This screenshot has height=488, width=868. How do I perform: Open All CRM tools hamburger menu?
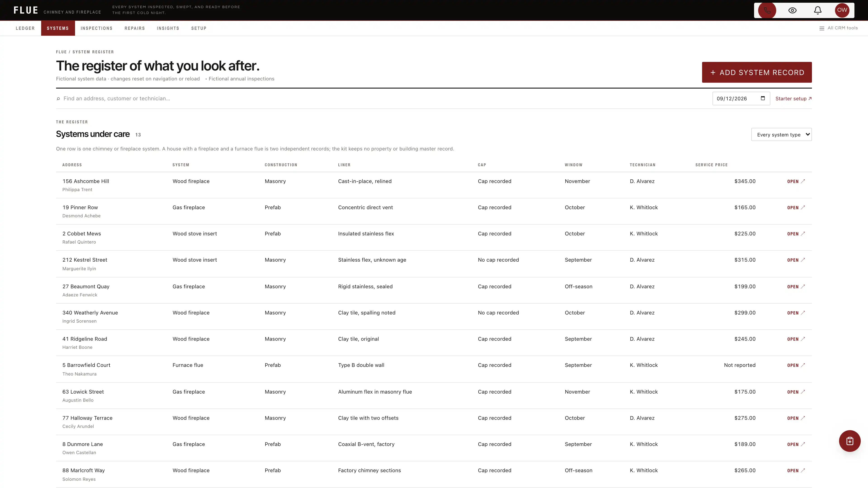pos(838,28)
